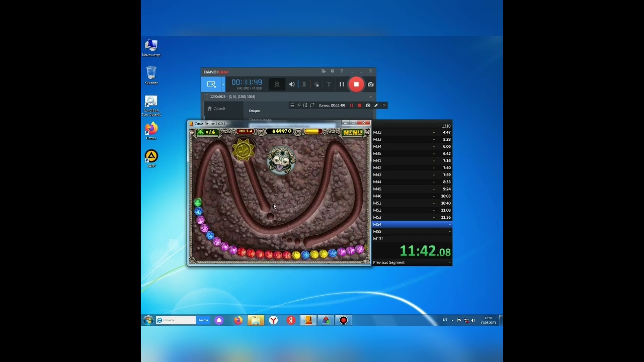Click the EN language indicator in tray

(x=445, y=320)
